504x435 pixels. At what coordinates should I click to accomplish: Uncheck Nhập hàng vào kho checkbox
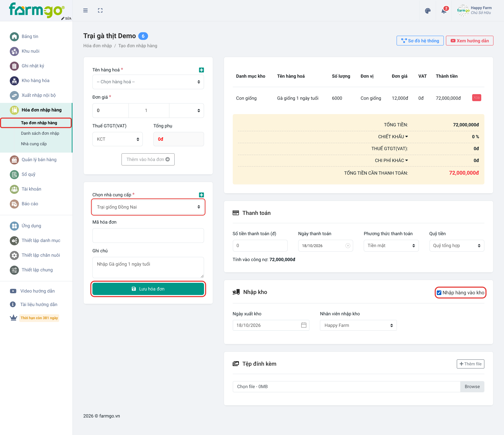(x=439, y=293)
